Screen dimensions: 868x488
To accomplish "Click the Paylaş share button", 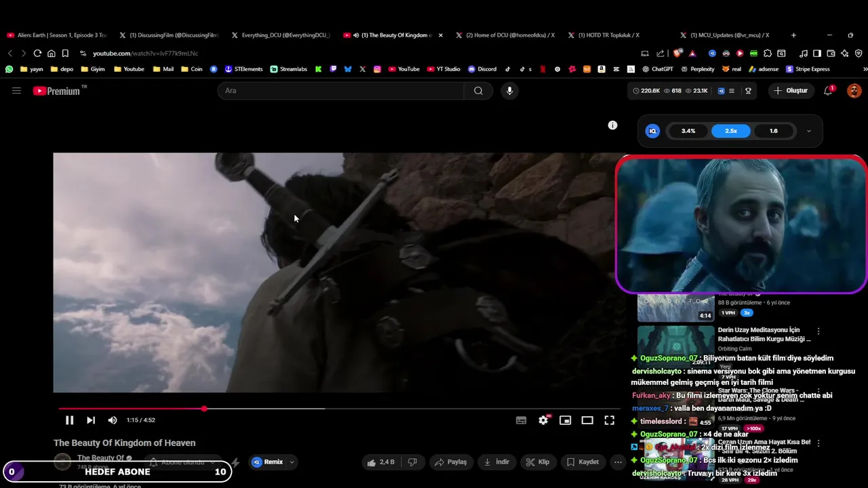I will 451,462.
